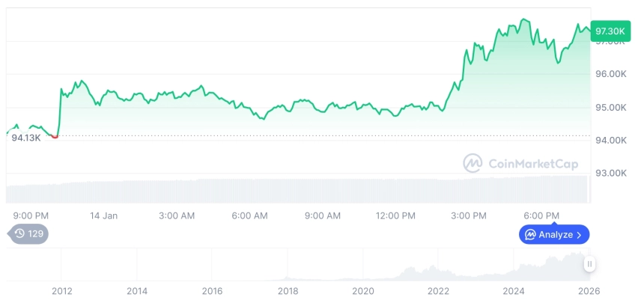644x300 pixels.
Task: Click the red low-point marker on chart
Action: coord(55,137)
